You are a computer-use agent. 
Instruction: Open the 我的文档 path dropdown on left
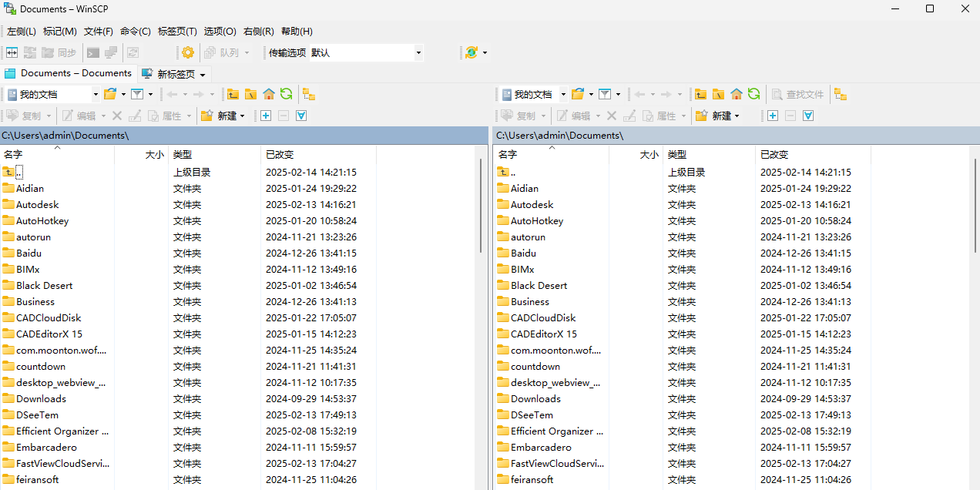click(94, 94)
